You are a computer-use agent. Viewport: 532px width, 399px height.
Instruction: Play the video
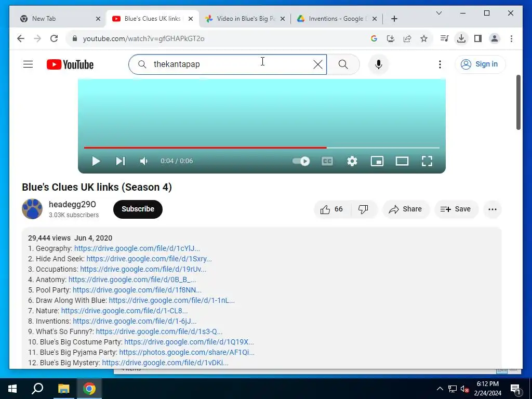click(96, 161)
